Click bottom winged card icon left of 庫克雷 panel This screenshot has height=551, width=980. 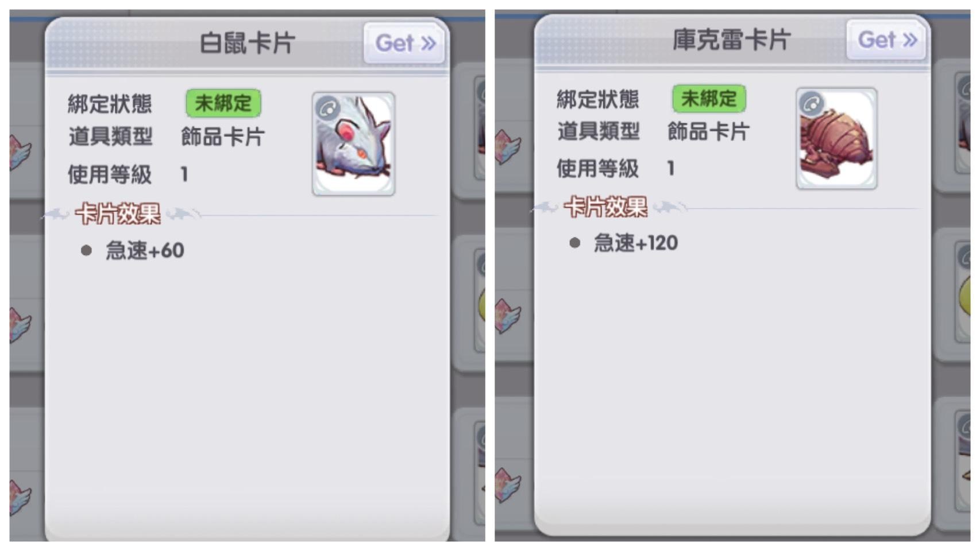[x=507, y=486]
